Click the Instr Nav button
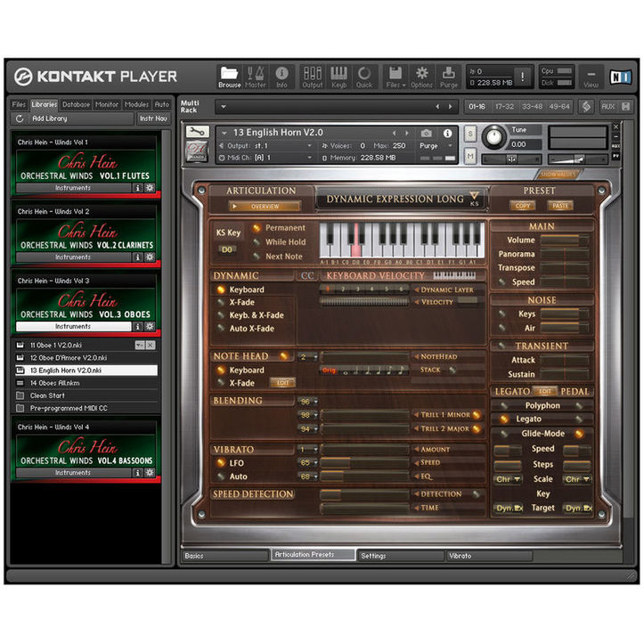This screenshot has width=644, height=644. tap(153, 118)
